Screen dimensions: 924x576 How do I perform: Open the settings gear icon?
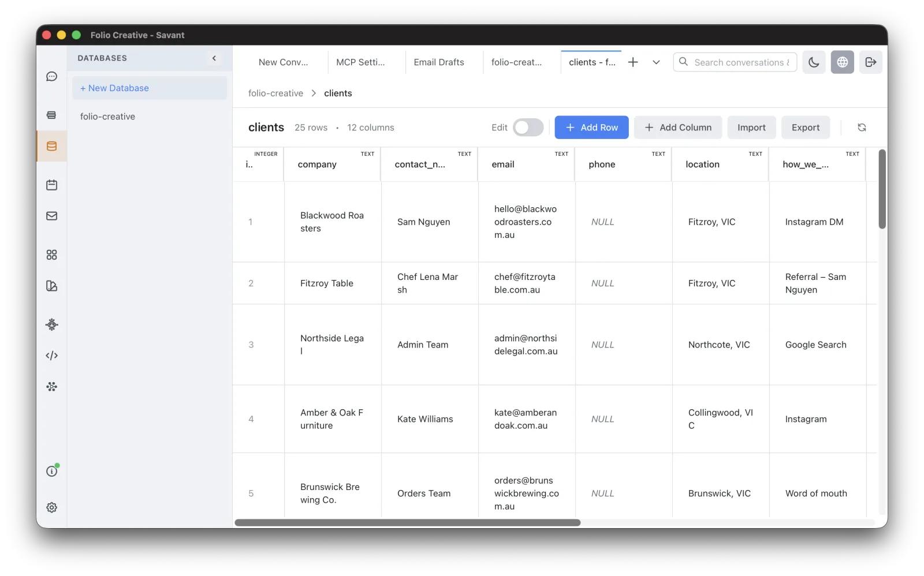tap(51, 507)
